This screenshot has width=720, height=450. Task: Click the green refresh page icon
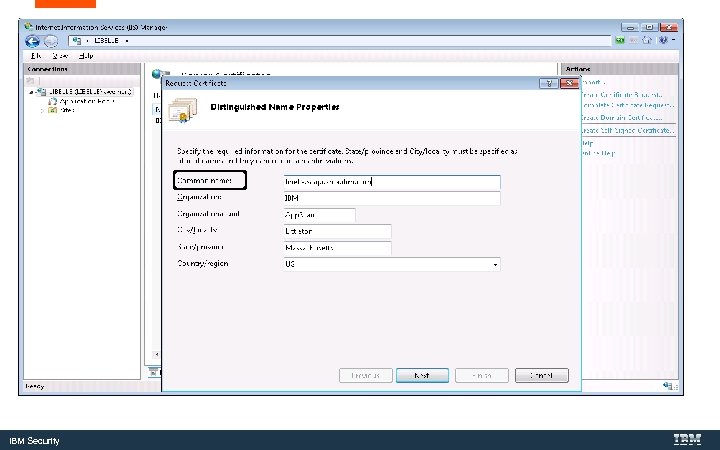[619, 40]
